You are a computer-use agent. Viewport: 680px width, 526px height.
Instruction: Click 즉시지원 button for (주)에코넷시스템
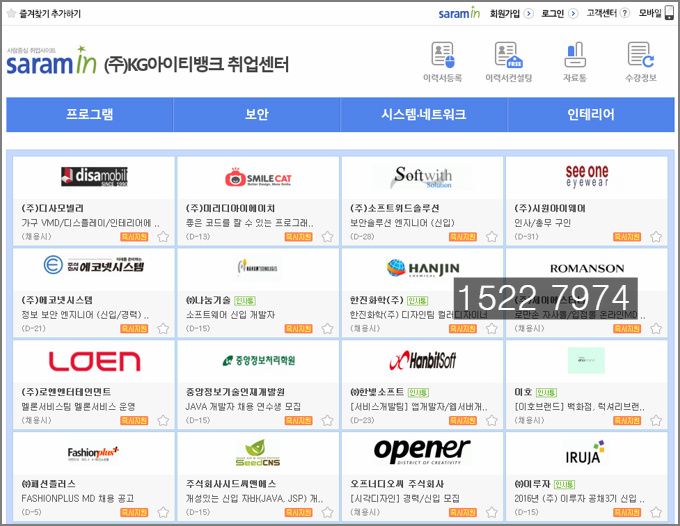click(134, 329)
